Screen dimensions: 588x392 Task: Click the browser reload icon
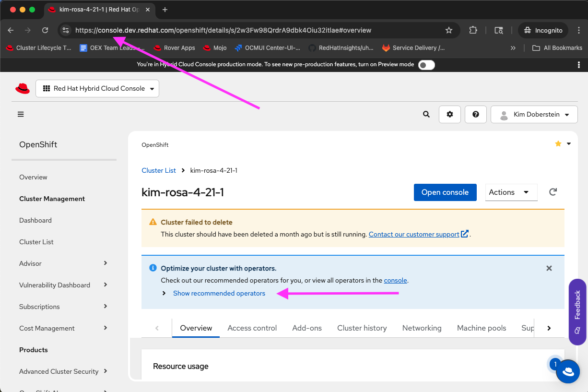(x=45, y=30)
